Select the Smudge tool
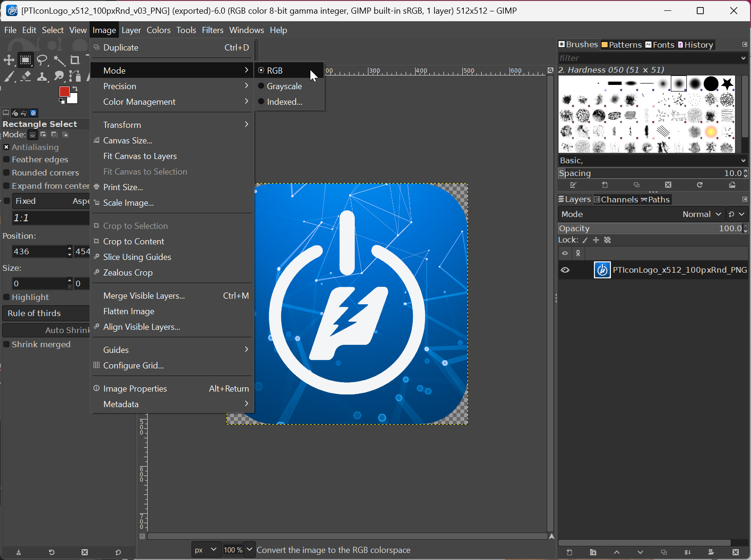 click(59, 76)
